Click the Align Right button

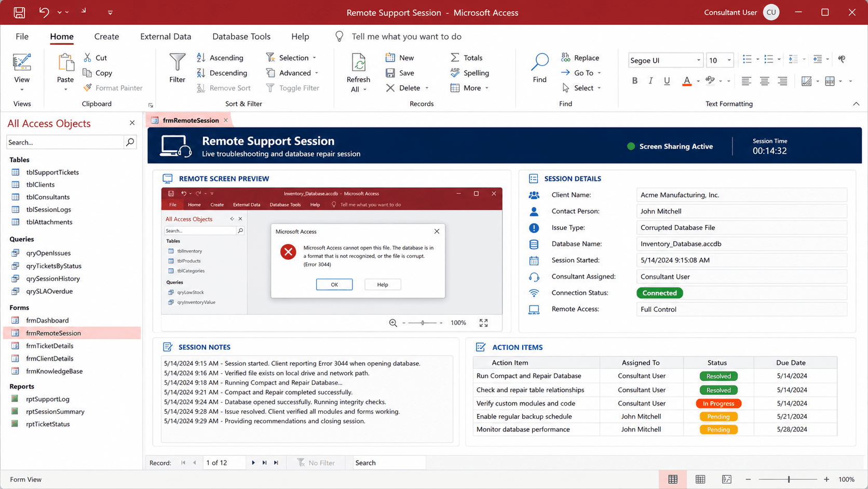coord(782,81)
